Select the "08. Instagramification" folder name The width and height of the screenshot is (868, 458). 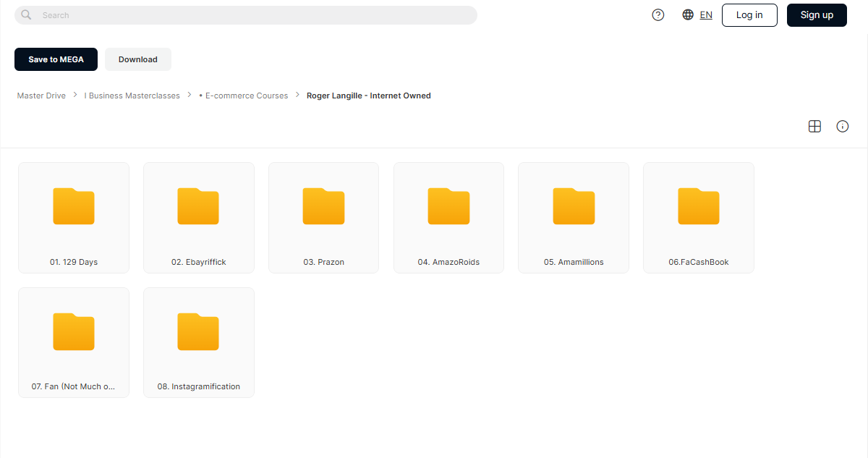tap(199, 386)
